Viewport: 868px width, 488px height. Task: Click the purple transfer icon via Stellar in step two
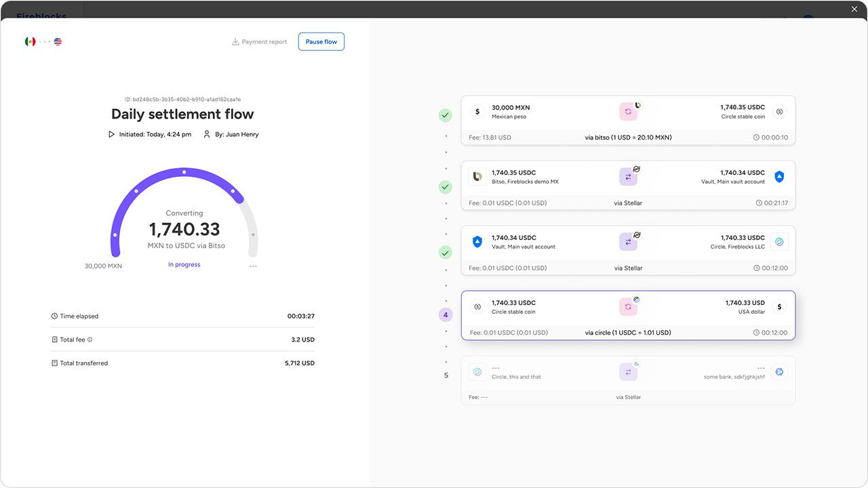628,177
